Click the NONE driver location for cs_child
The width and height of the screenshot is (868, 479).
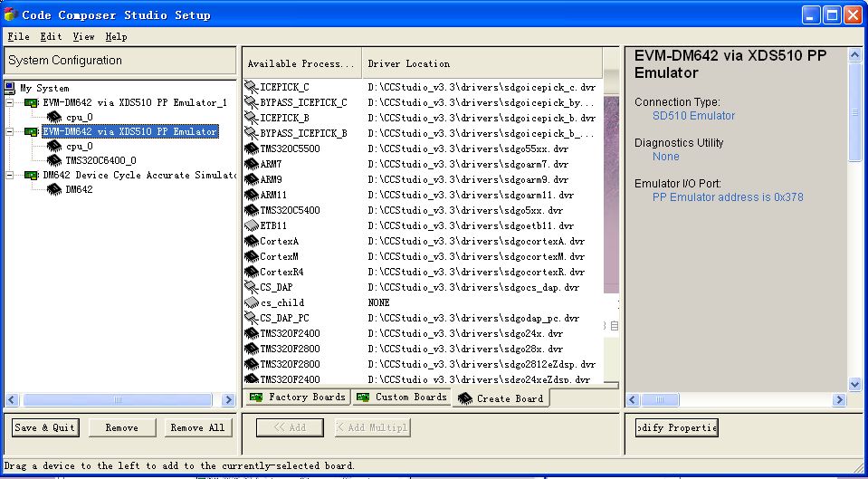tap(378, 303)
